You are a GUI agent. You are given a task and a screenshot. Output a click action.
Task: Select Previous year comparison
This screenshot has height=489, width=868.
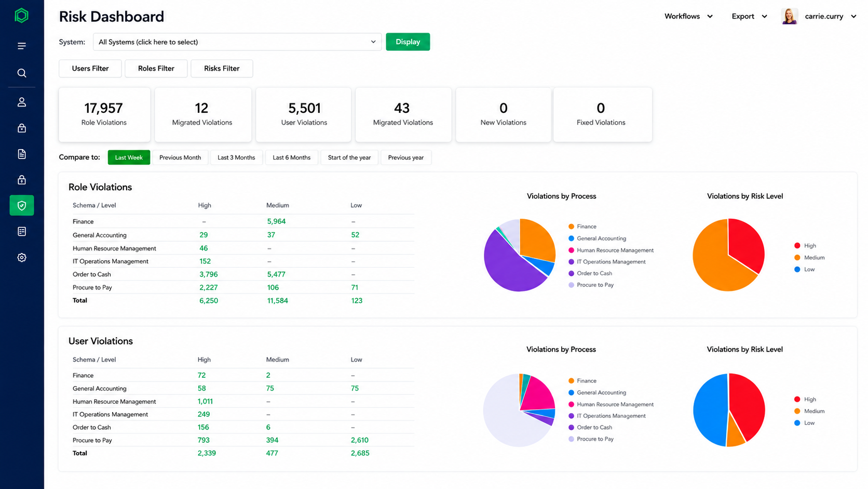point(406,157)
